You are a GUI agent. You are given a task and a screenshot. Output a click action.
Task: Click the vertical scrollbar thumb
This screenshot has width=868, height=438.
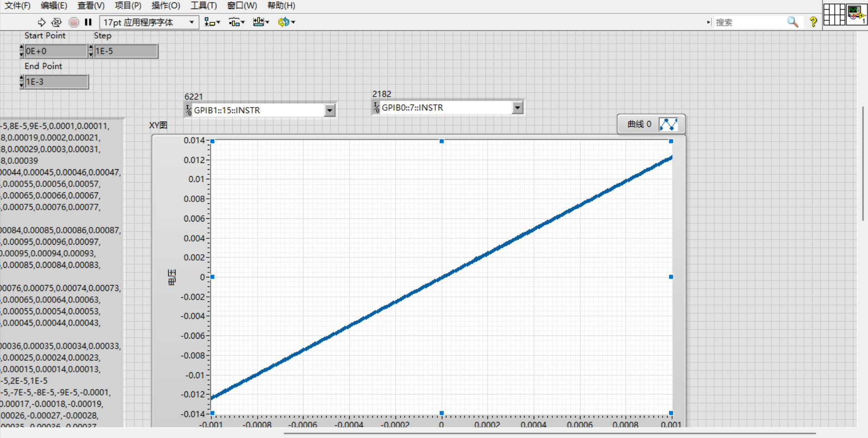click(863, 163)
